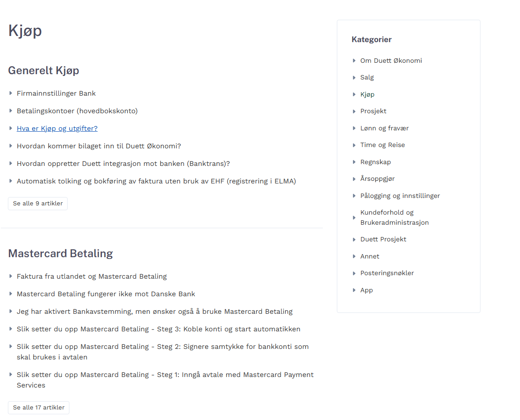
Task: Select the Salg category in sidebar
Action: coord(367,77)
